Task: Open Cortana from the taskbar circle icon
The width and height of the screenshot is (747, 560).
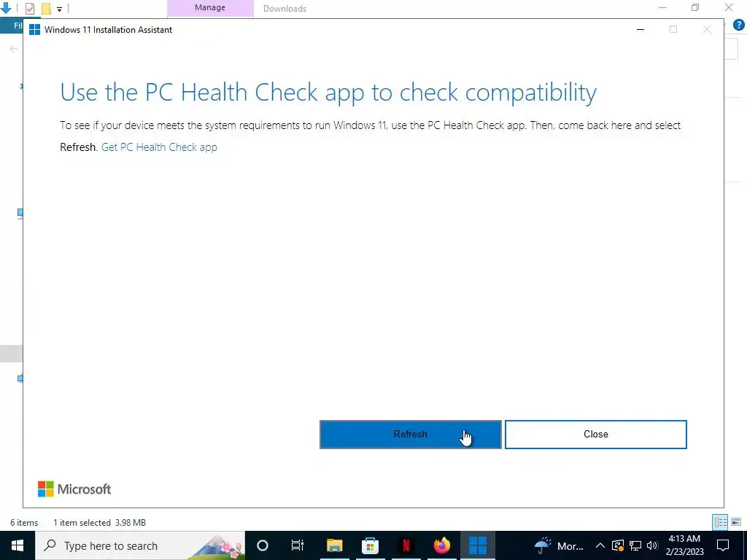Action: coord(263,545)
